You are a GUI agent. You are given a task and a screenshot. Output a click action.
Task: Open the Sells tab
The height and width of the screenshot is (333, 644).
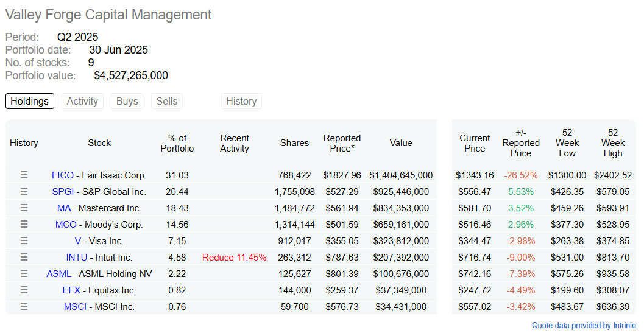pos(167,101)
